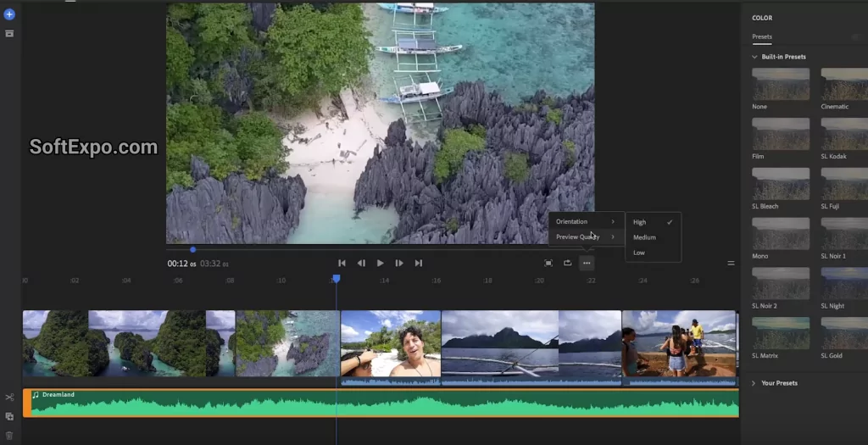The height and width of the screenshot is (445, 868).
Task: Open the Orientation submenu
Action: pyautogui.click(x=586, y=221)
